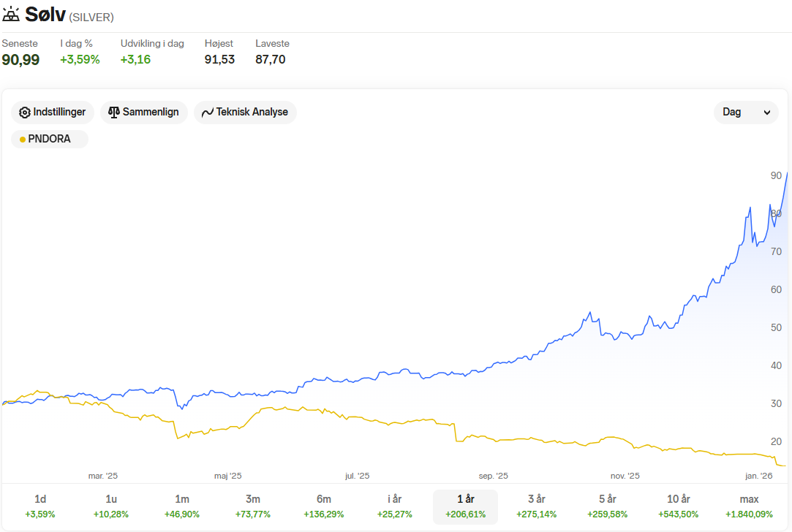Image resolution: width=792 pixels, height=532 pixels.
Task: Click the Sølv heading title
Action: [45, 14]
